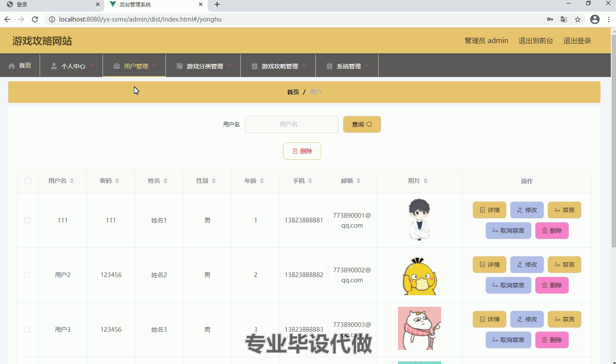Check the row checkbox for 用户3
Viewport: 616px width, 364px height.
[x=27, y=330]
